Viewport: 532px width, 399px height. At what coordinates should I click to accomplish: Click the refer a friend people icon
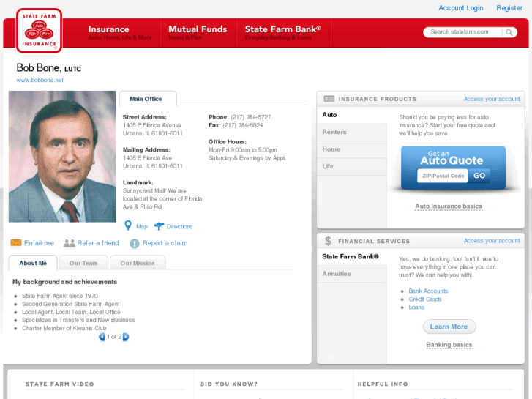[x=70, y=243]
